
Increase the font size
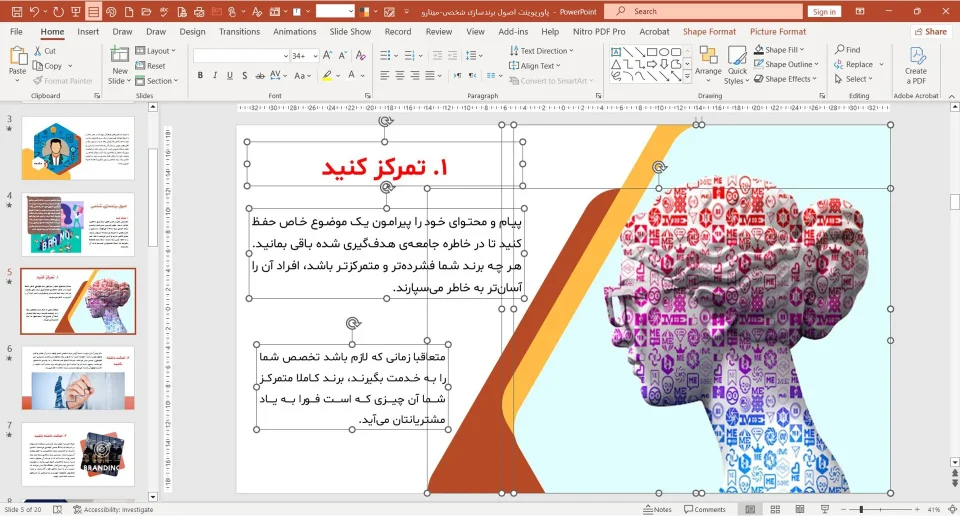328,56
